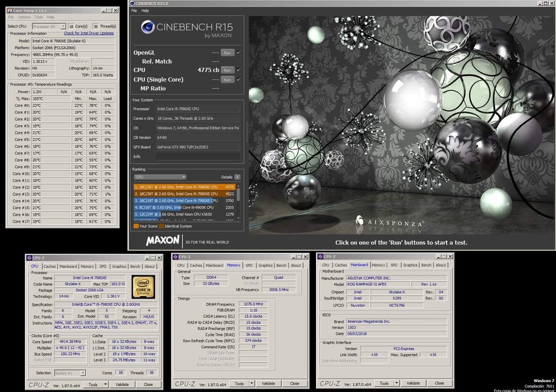This screenshot has width=556, height=392.
Task: Open Bench tab in left CPU-Z window
Action: point(135,267)
